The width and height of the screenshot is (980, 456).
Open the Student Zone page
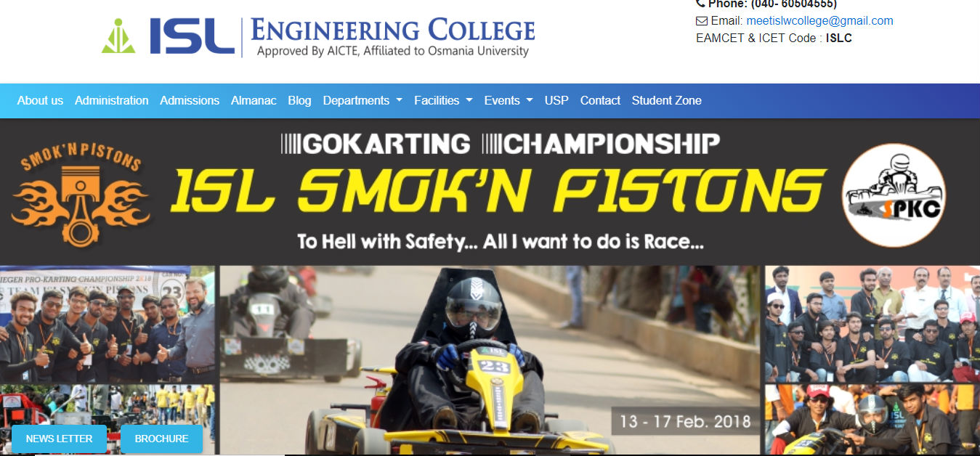click(666, 101)
